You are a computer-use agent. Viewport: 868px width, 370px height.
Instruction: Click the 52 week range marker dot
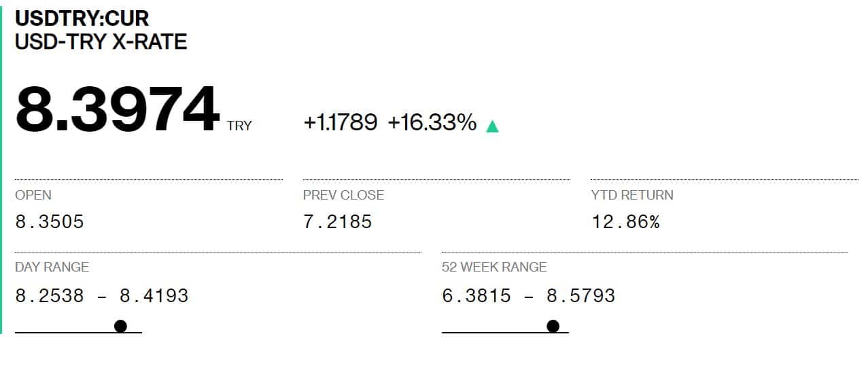click(x=553, y=327)
